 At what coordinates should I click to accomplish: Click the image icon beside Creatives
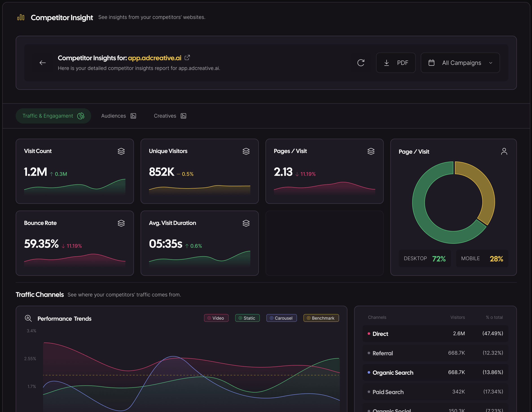point(183,116)
